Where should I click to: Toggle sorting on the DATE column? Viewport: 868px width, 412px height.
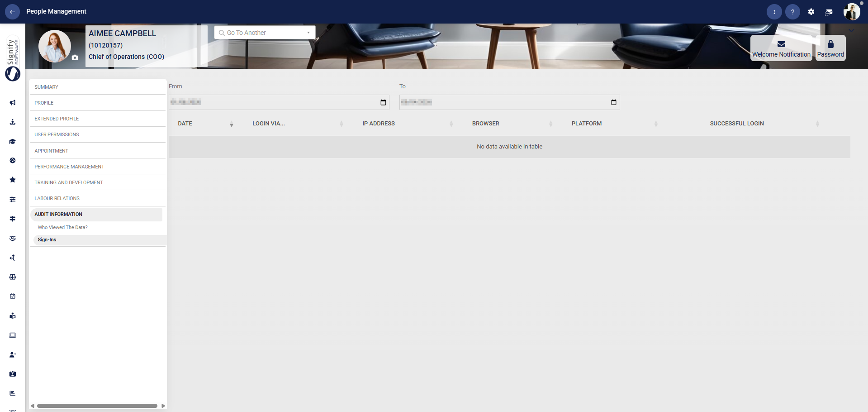point(231,124)
